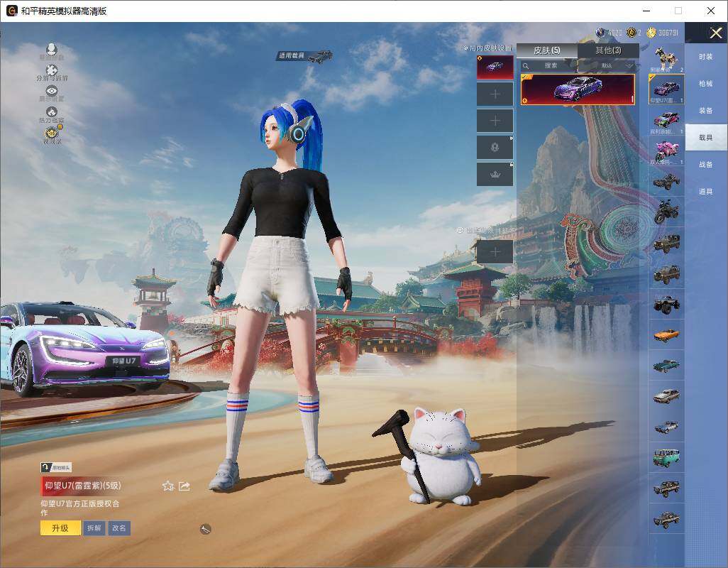Image resolution: width=728 pixels, height=568 pixels.
Task: Select the green minibus thumbnail
Action: (666, 457)
